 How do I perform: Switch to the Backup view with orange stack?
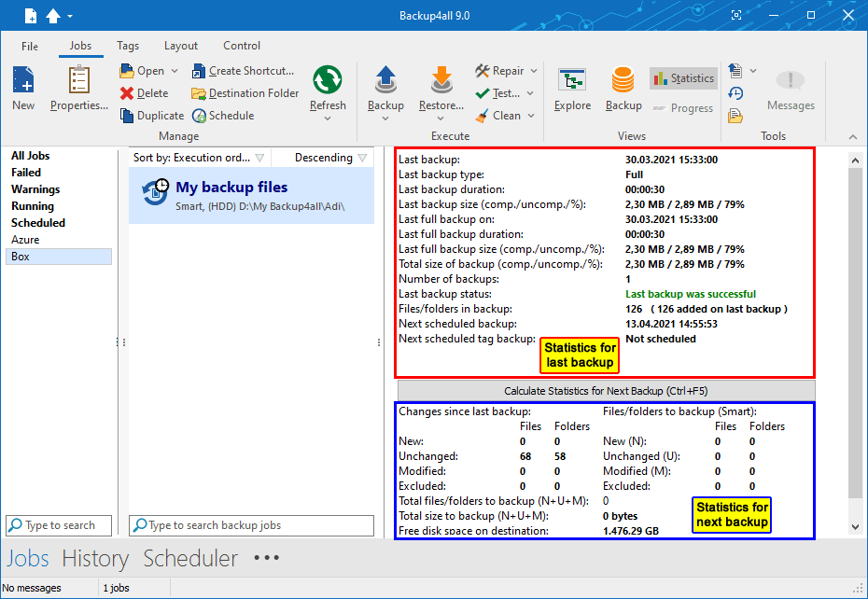tap(623, 89)
